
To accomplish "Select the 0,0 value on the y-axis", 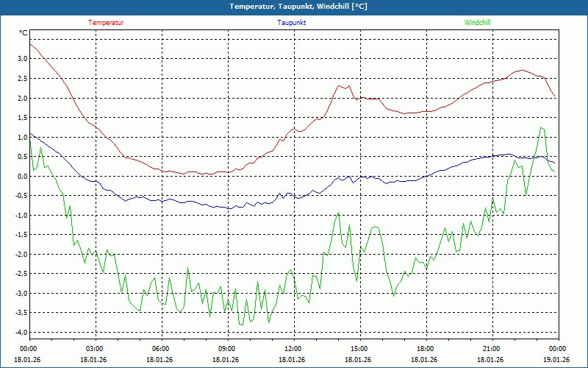I will point(21,176).
